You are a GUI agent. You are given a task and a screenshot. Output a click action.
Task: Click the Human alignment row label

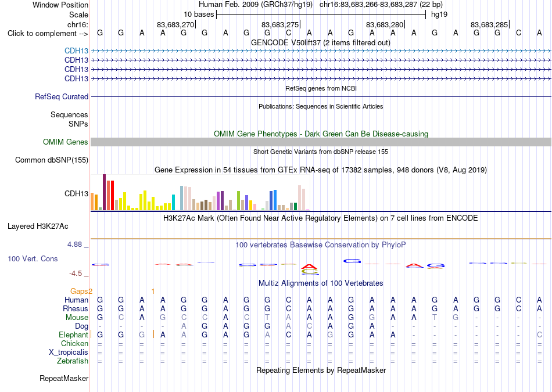76,300
